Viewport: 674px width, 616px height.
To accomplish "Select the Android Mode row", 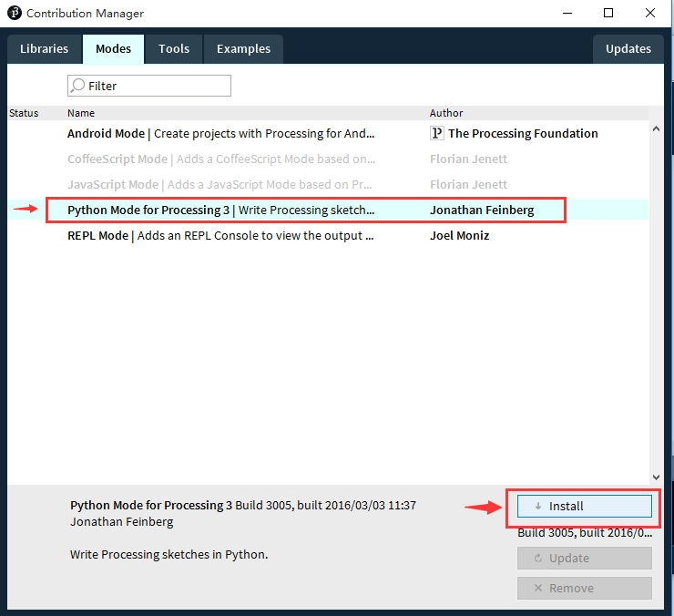I will coord(328,133).
